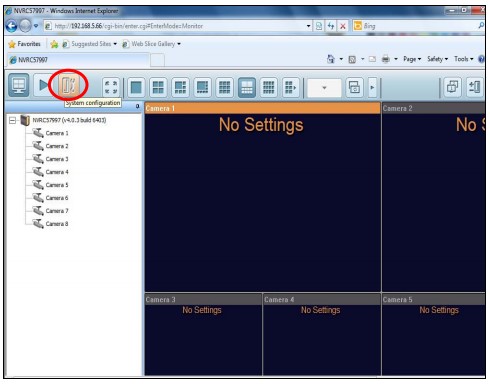Screen dimensions: 490x384
Task: Select the Camera 4 video pane
Action: (x=322, y=335)
